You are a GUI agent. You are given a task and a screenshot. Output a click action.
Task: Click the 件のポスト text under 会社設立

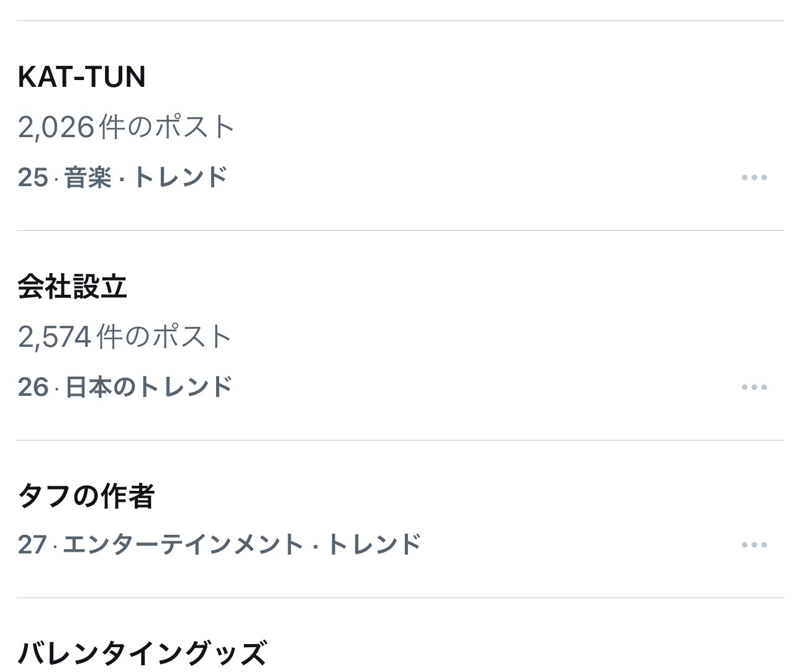point(165,337)
